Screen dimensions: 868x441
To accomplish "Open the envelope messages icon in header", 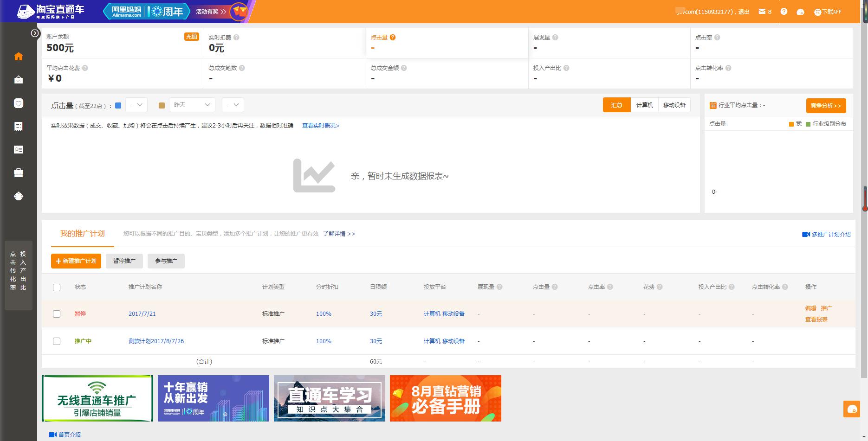I will pos(762,12).
